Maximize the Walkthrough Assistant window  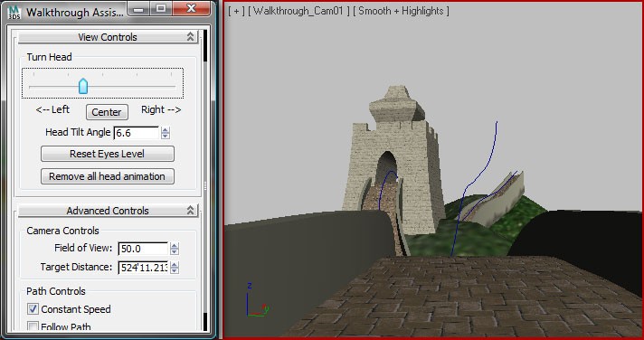[161, 9]
